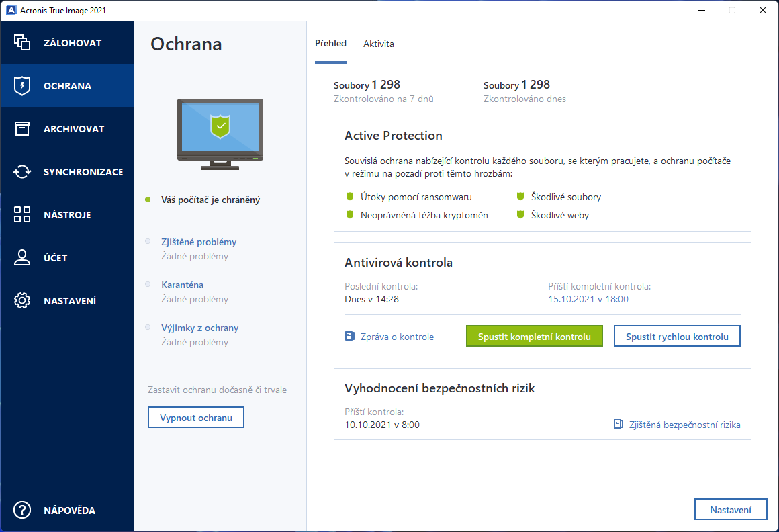
Task: Open the Zálohovat backup icon
Action: 22,43
